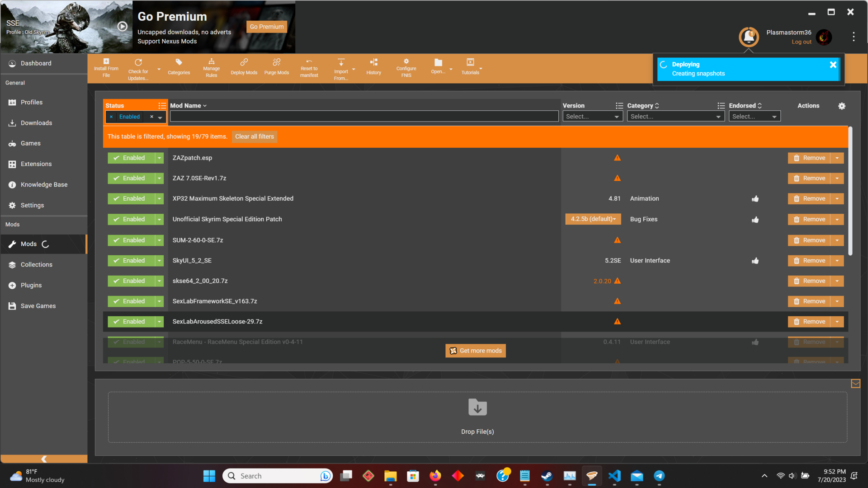This screenshot has width=868, height=488.
Task: Toggle Enabled for Unofficial Skyrim Special Edition Patch
Action: (131, 219)
